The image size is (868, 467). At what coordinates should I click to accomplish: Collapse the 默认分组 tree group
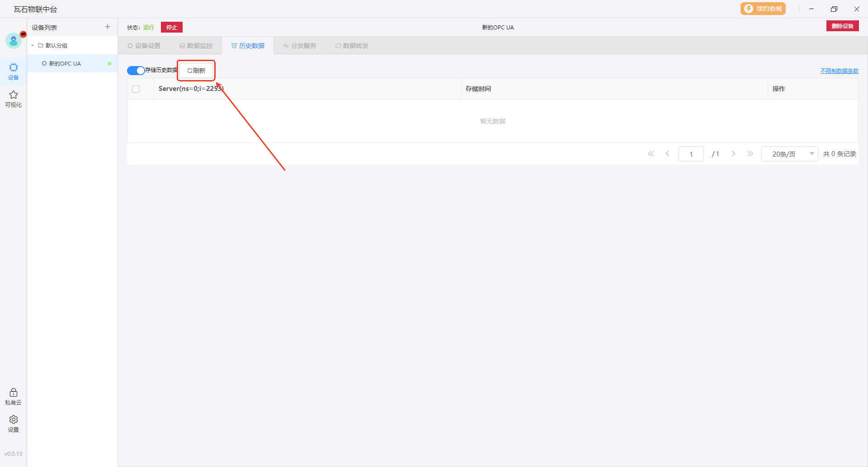click(x=33, y=46)
